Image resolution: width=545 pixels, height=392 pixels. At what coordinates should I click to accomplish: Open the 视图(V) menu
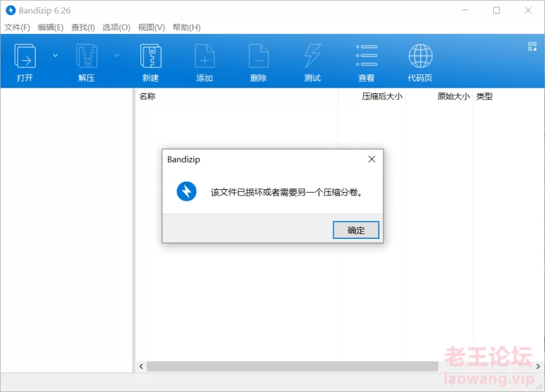click(x=151, y=27)
